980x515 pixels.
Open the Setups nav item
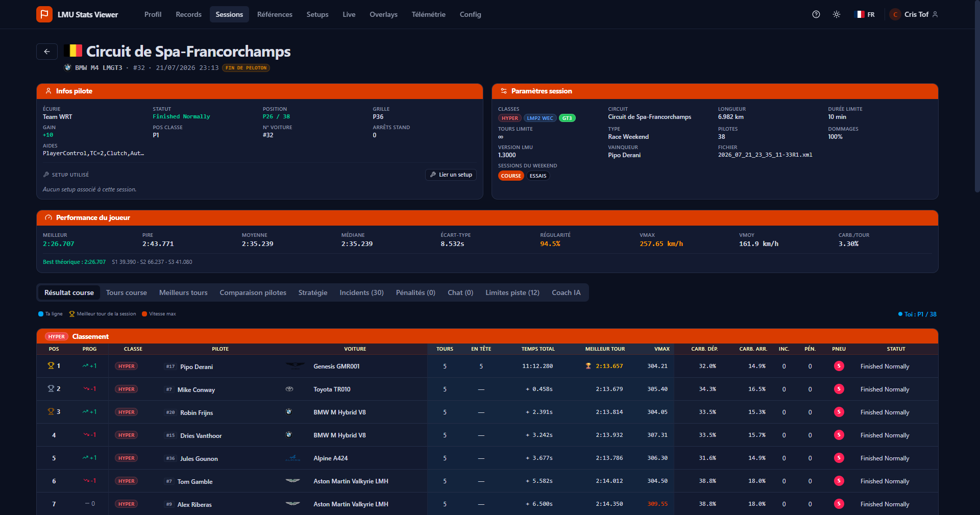pyautogui.click(x=317, y=14)
